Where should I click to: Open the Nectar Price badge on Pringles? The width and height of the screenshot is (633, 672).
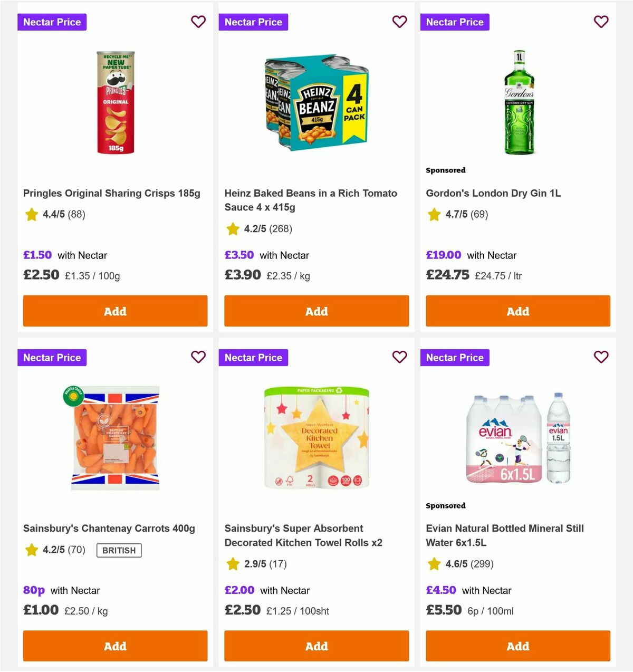click(52, 22)
